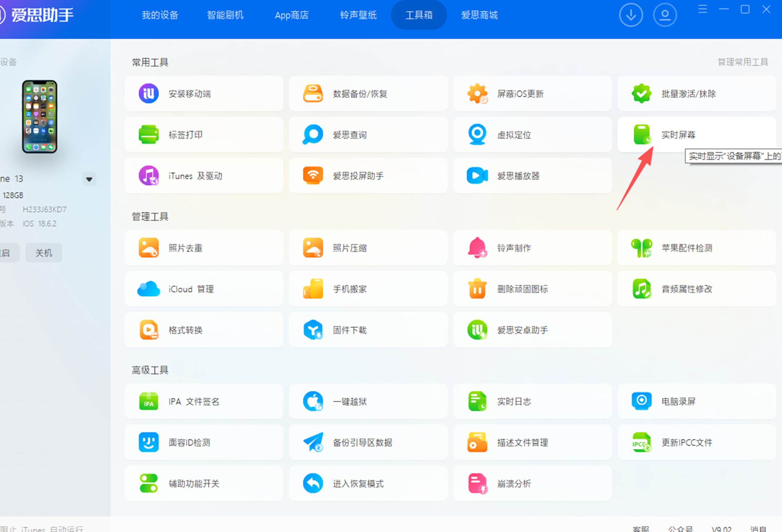Open the 铃声制作 ringtone maker
Image resolution: width=782 pixels, height=532 pixels.
[513, 248]
